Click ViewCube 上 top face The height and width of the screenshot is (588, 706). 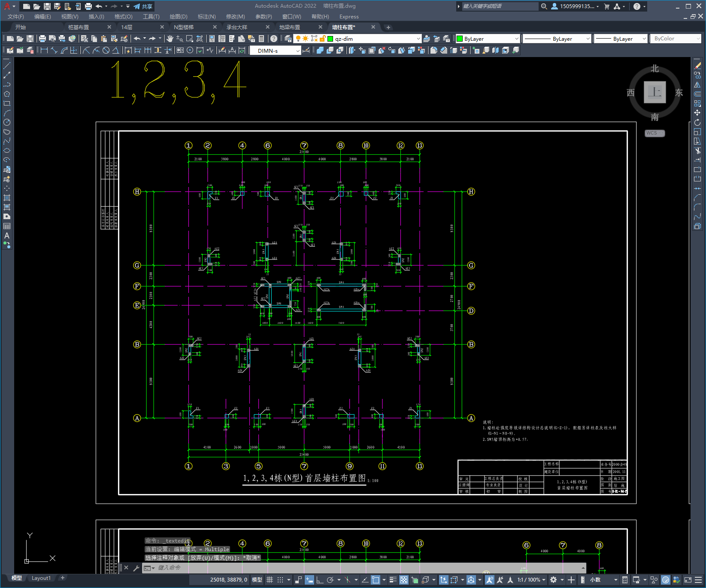pos(654,92)
